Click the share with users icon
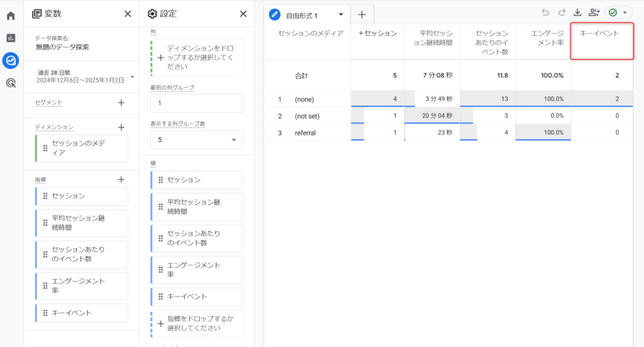Viewport: 644px width, 347px height. pos(594,13)
